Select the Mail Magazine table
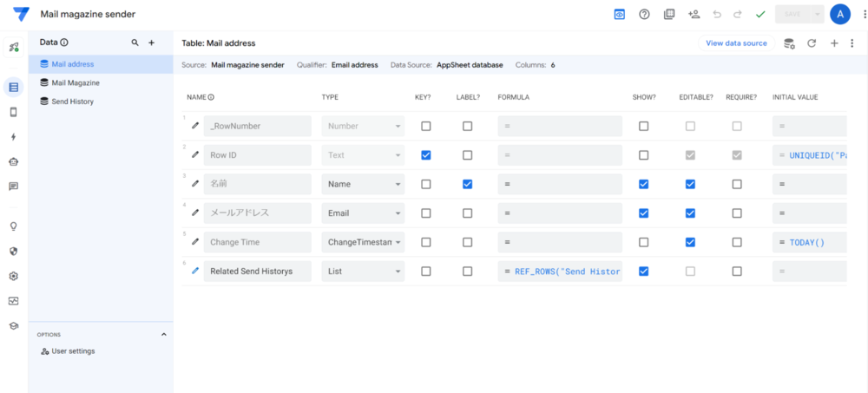This screenshot has width=868, height=393. [x=75, y=82]
